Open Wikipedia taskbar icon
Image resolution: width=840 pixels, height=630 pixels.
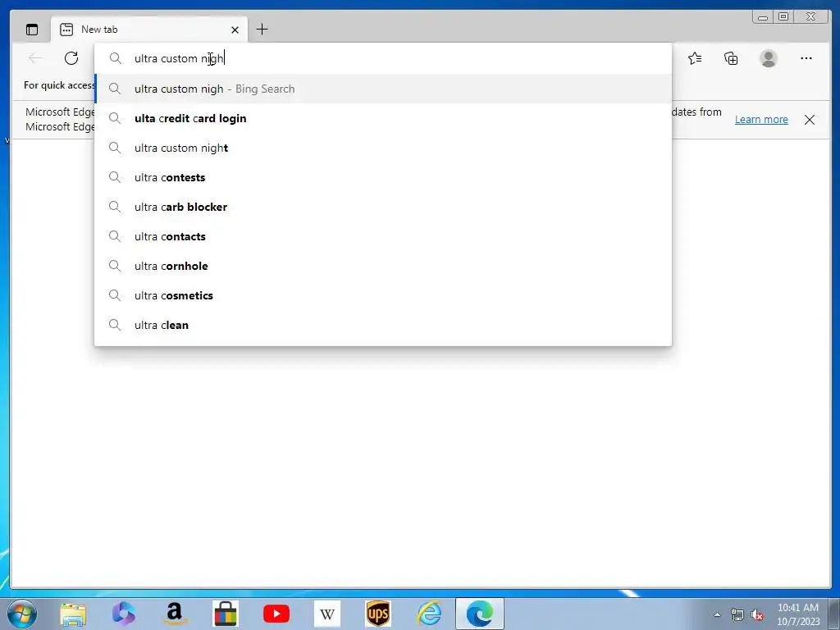326,614
